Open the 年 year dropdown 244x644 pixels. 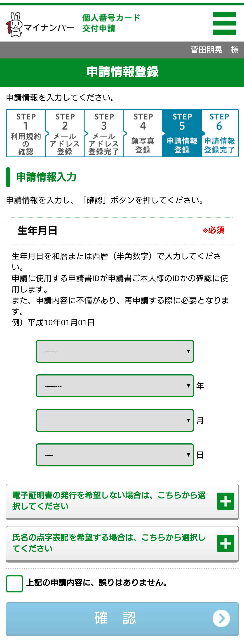pyautogui.click(x=115, y=386)
